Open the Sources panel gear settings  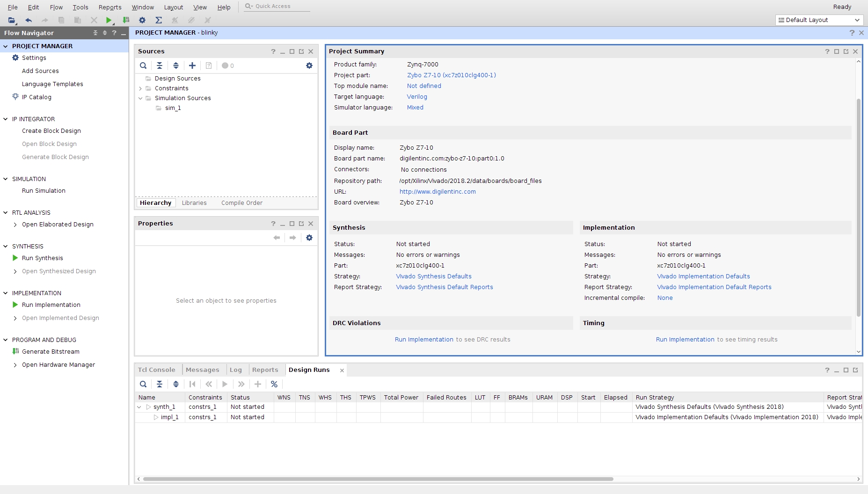[x=309, y=65]
